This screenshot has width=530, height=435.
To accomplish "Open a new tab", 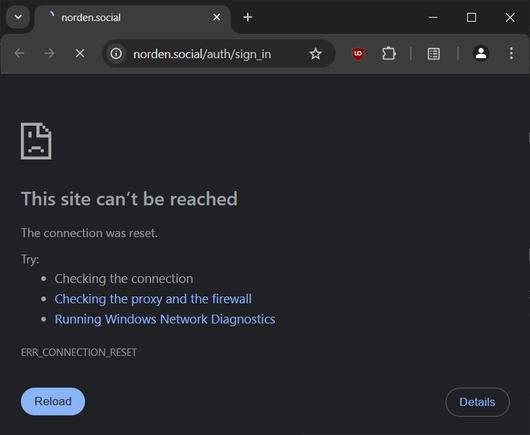I will (x=248, y=17).
